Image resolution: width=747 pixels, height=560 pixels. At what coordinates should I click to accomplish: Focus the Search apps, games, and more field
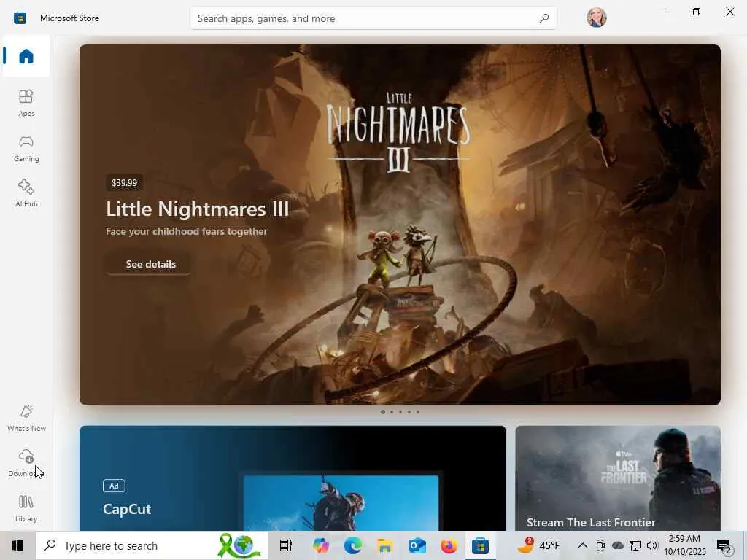click(x=373, y=18)
